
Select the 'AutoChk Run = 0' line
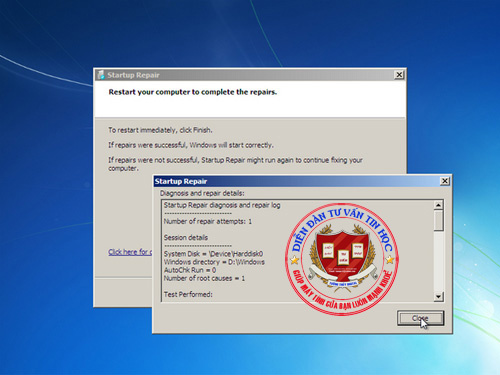(190, 270)
